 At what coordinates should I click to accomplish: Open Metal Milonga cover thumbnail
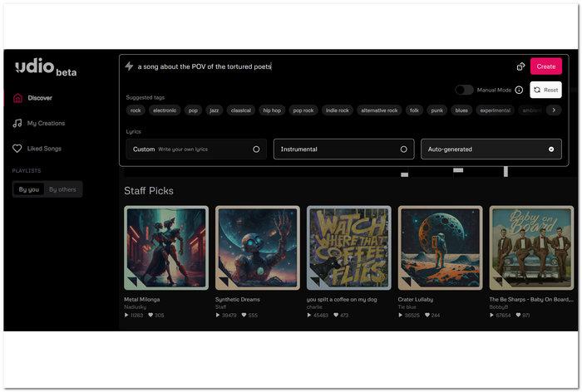[x=166, y=247]
